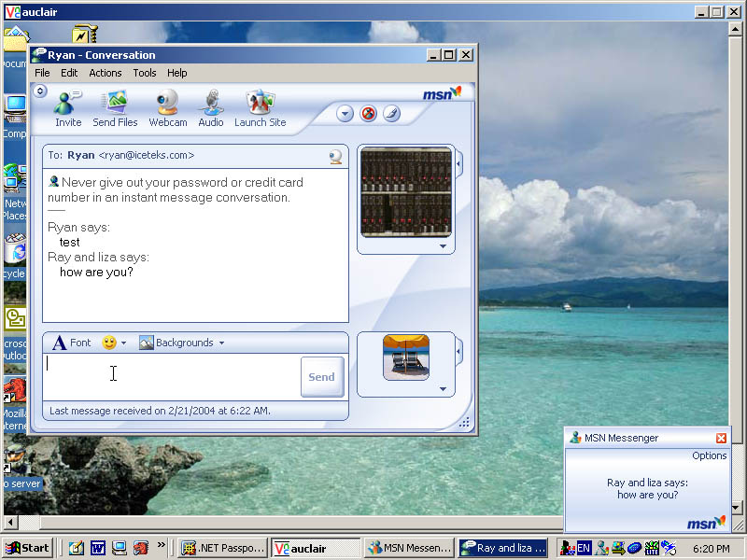Open the Help menu
This screenshot has height=560, width=747.
[176, 73]
